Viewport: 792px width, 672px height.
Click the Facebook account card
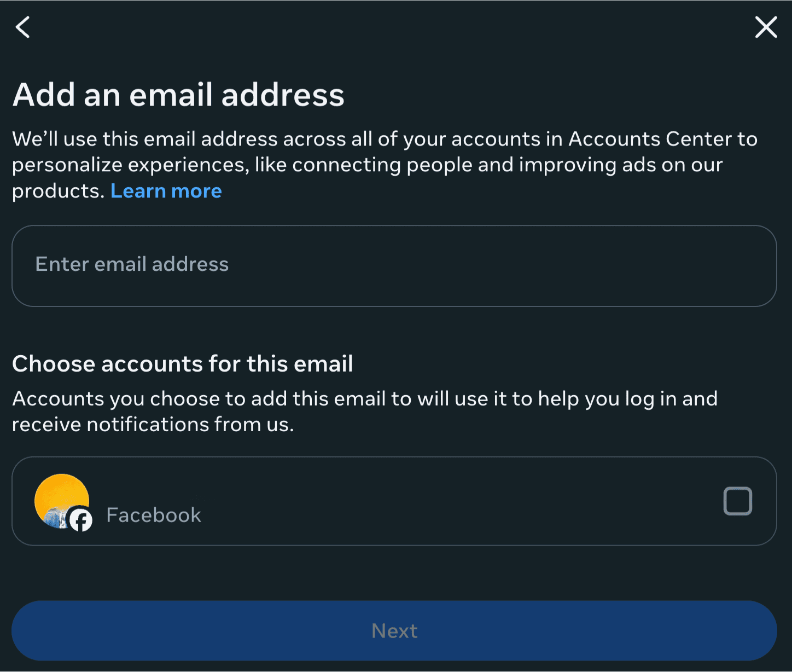tap(395, 501)
